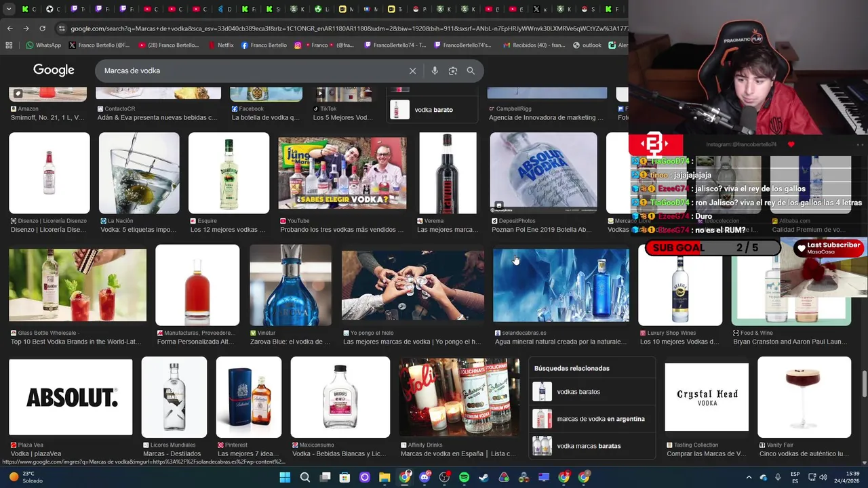Image resolution: width=868 pixels, height=488 pixels.
Task: Open Glass Bottle Wholesale cocktail image
Action: pyautogui.click(x=77, y=285)
